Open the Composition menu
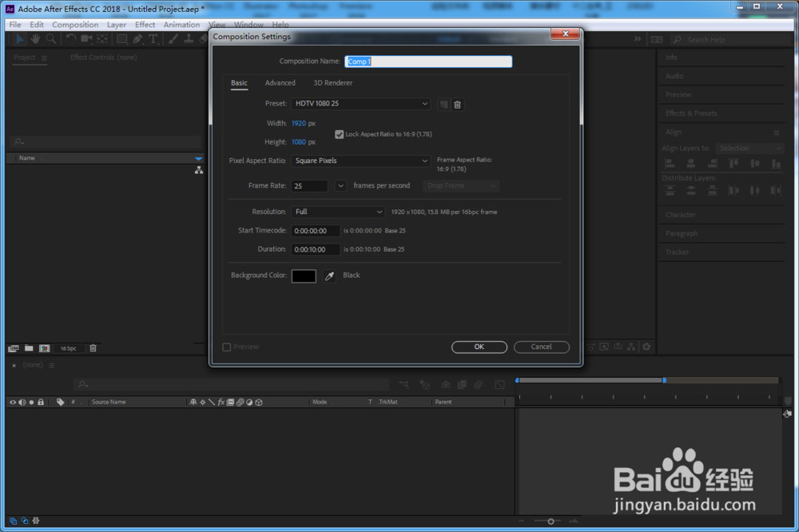The width and height of the screenshot is (799, 532). 75,25
